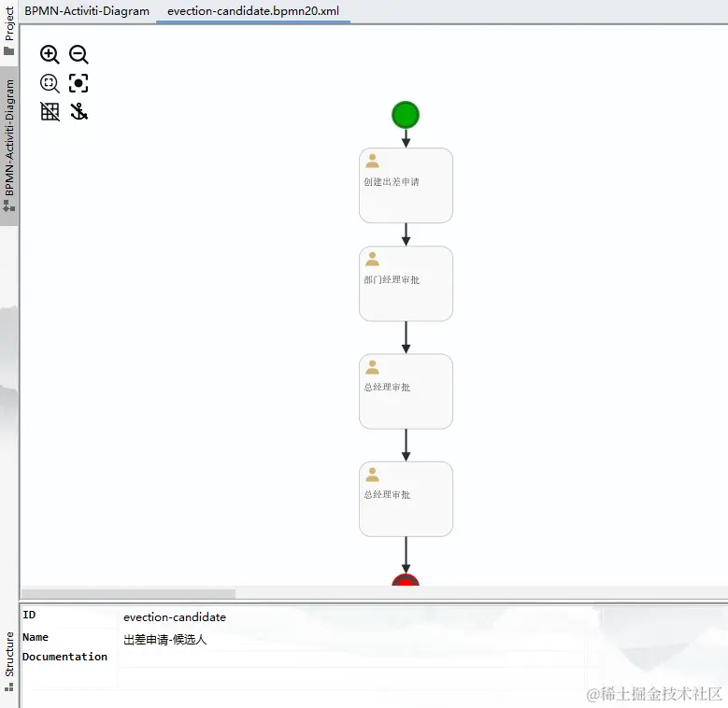Image resolution: width=728 pixels, height=708 pixels.
Task: Switch to BPMN-Activiti-Diagram tab
Action: [87, 11]
